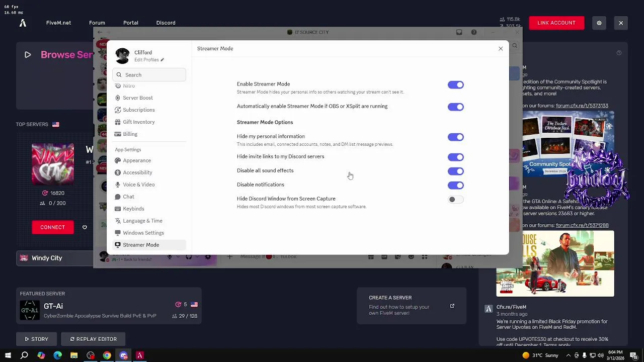Click the Gift Inventory gift icon
Screen dimensions: 644x362
(x=118, y=122)
